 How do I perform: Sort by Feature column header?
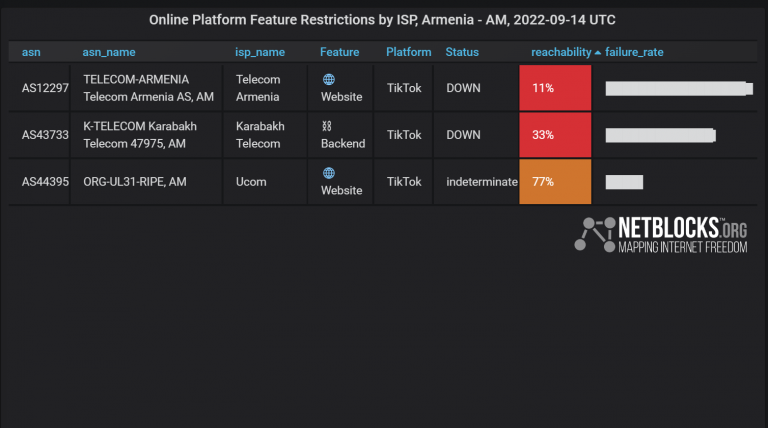click(x=340, y=52)
